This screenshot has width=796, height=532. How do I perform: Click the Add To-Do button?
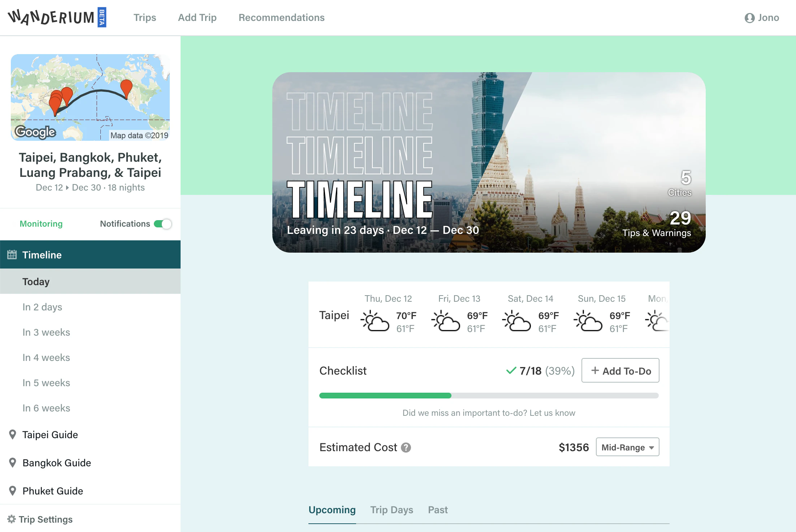pyautogui.click(x=620, y=371)
